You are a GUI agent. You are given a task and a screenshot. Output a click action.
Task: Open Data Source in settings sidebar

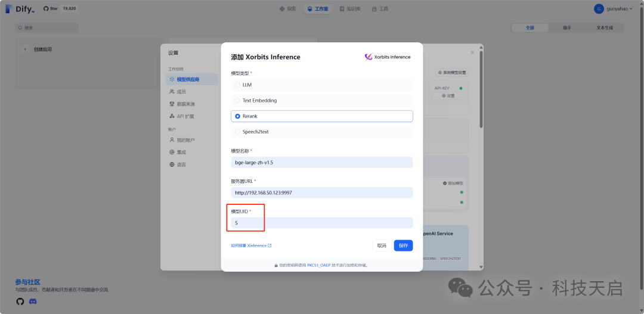pos(192,104)
